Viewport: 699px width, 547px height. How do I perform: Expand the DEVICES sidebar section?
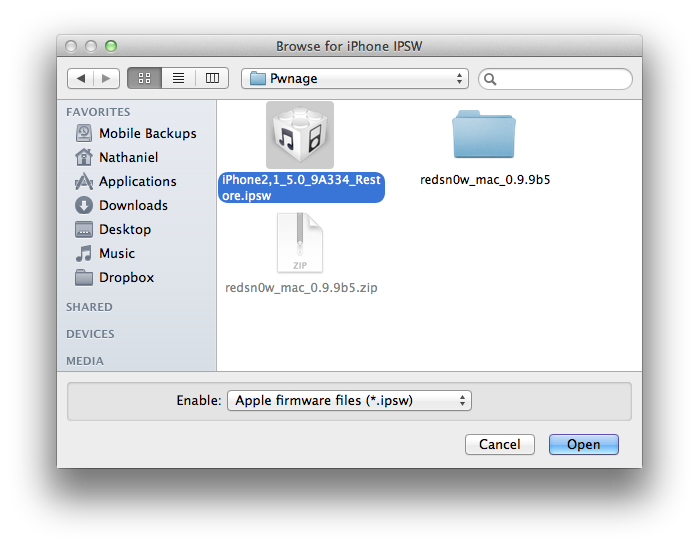(90, 334)
